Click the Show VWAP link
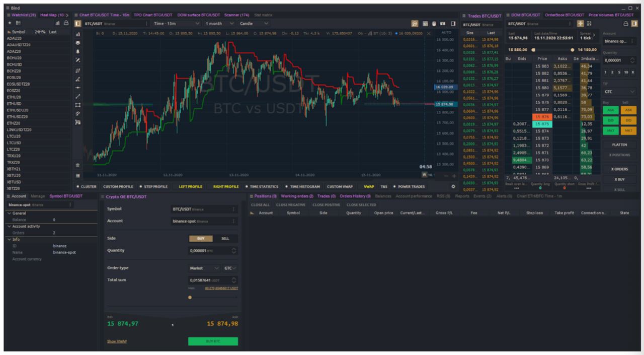Viewport: 644px width, 355px height. point(117,341)
